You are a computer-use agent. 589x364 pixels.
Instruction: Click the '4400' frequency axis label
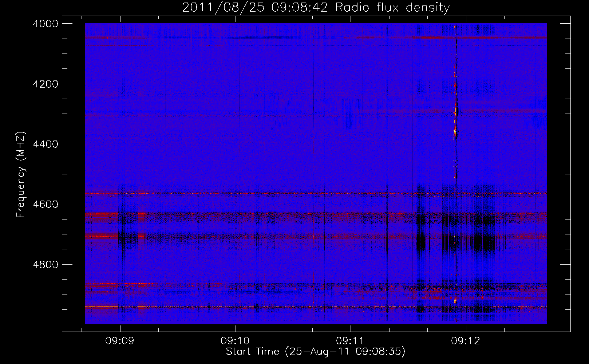point(46,144)
